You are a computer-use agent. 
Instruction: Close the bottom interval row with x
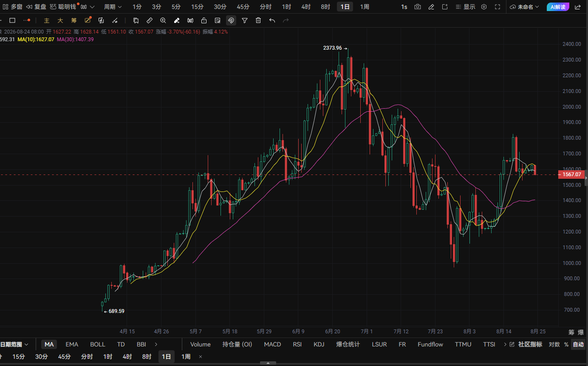[x=201, y=357]
